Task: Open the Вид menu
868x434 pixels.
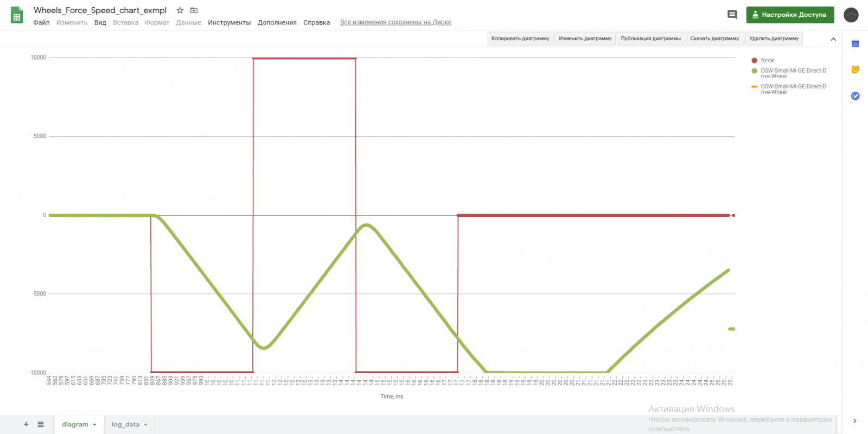Action: pos(100,23)
